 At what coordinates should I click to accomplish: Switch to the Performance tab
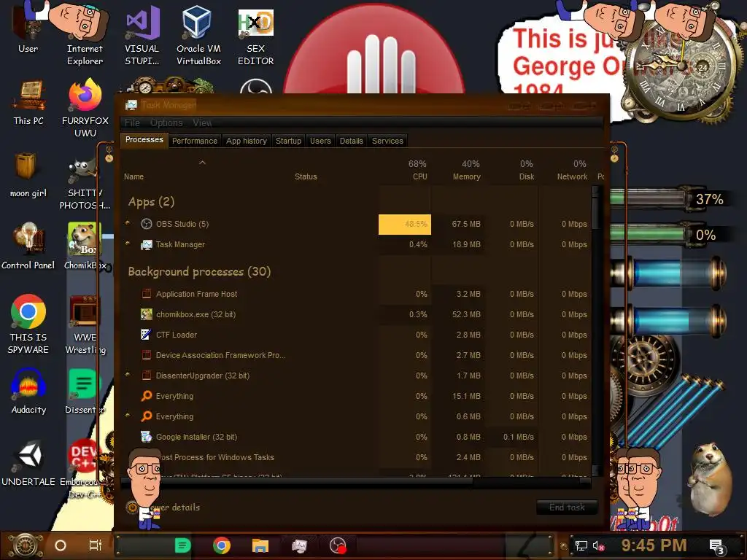coord(194,141)
